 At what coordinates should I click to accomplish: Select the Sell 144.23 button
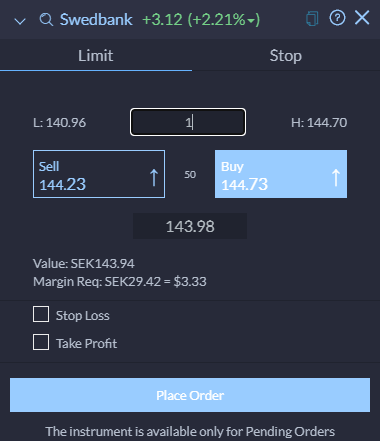(99, 174)
